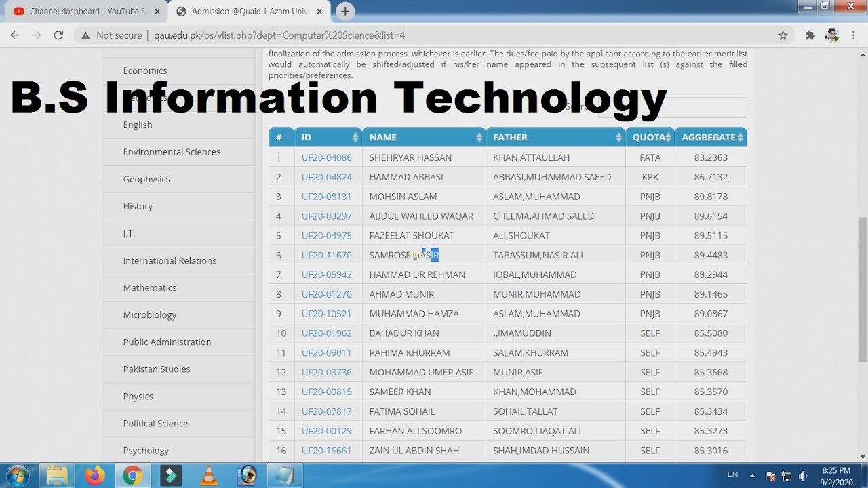Open the notepad-like taskbar app

pyautogui.click(x=285, y=476)
